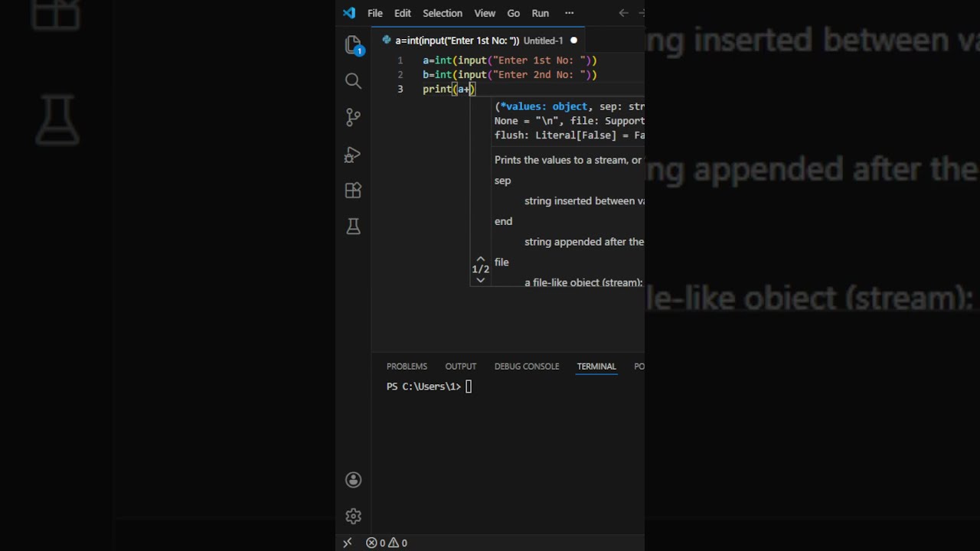Image resolution: width=980 pixels, height=551 pixels.
Task: Select the Terminal panel tab
Action: coord(596,367)
